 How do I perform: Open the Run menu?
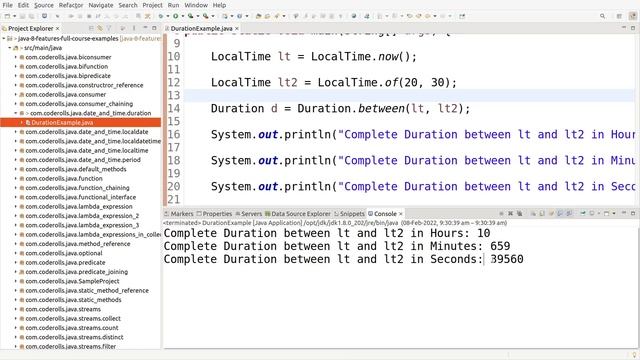[x=173, y=5]
